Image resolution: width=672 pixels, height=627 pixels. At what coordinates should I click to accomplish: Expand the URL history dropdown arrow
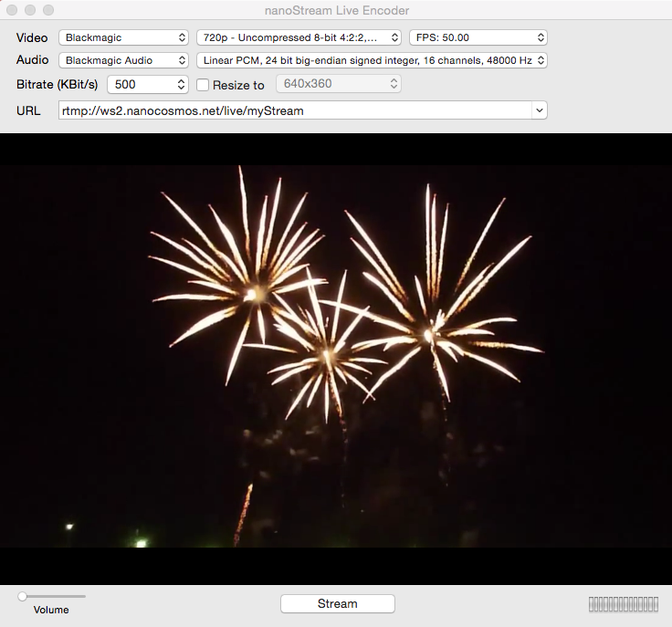(539, 110)
